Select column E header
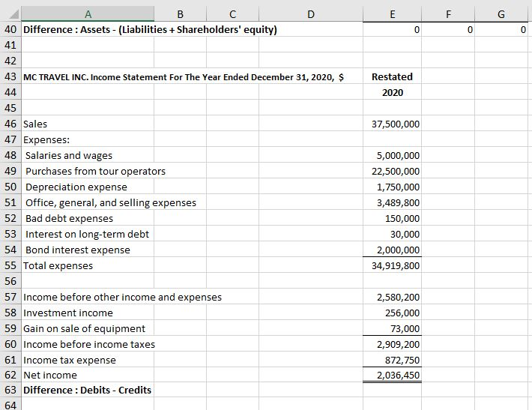532x410 pixels. 392,14
